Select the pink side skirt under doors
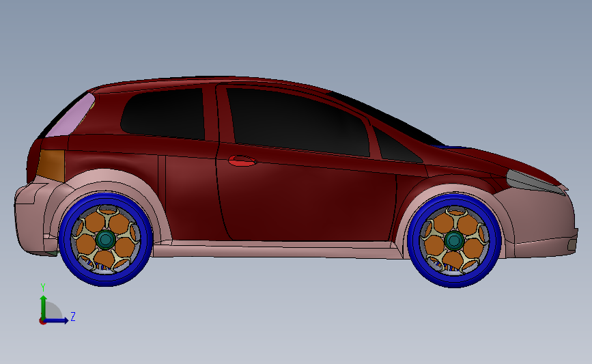Viewport: 592px width, 364px height. pos(276,249)
